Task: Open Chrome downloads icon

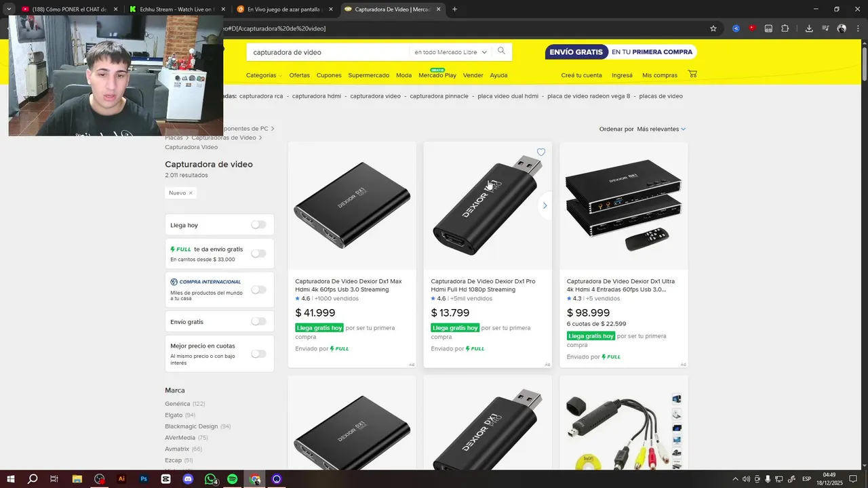Action: [809, 28]
